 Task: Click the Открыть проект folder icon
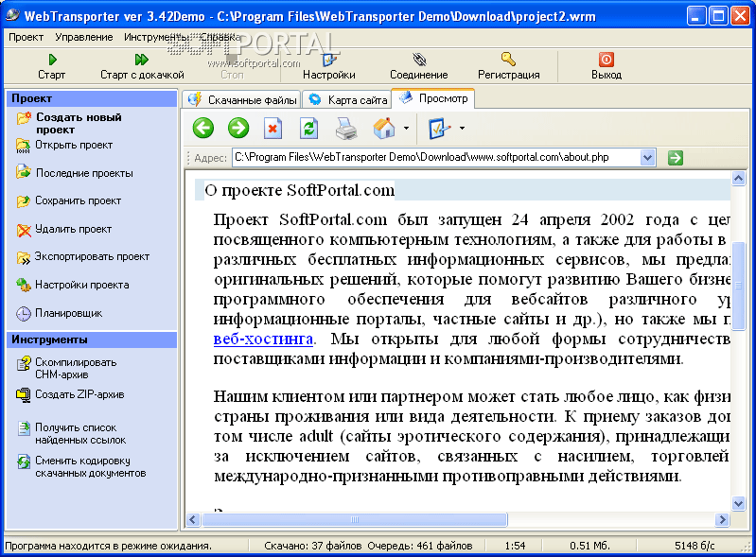point(23,146)
